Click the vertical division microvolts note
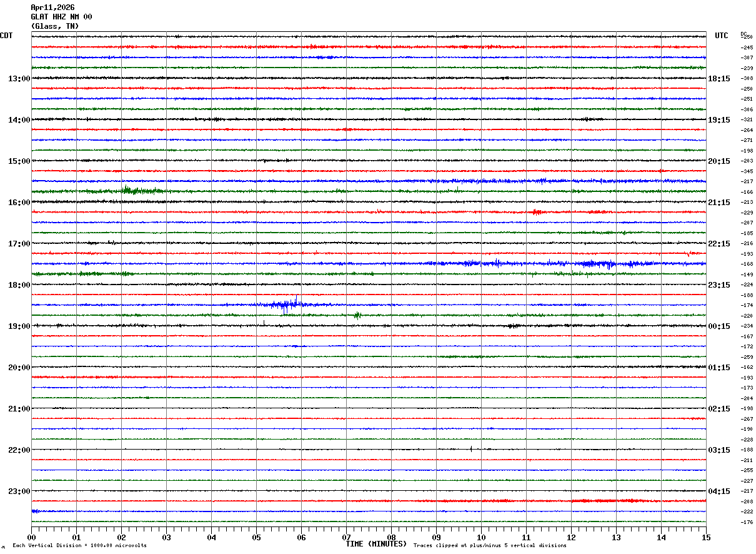 [79, 546]
